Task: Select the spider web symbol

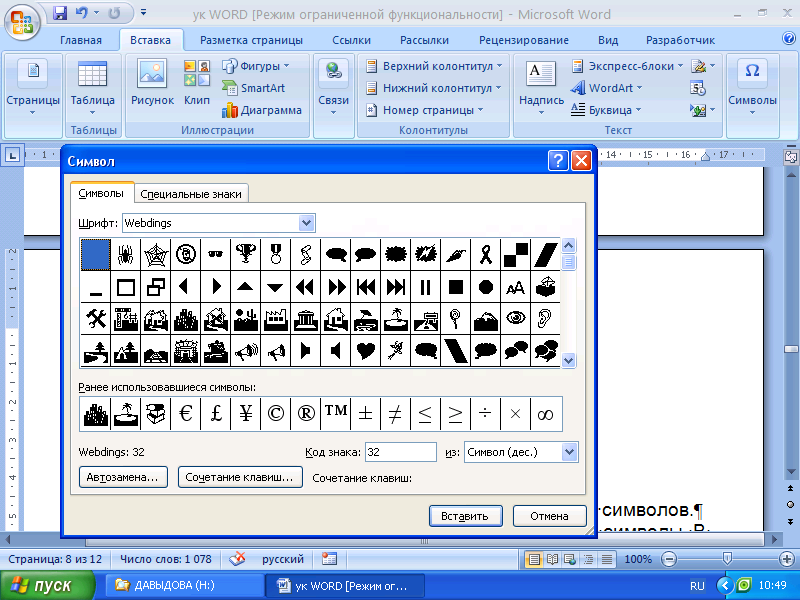Action: pos(156,254)
